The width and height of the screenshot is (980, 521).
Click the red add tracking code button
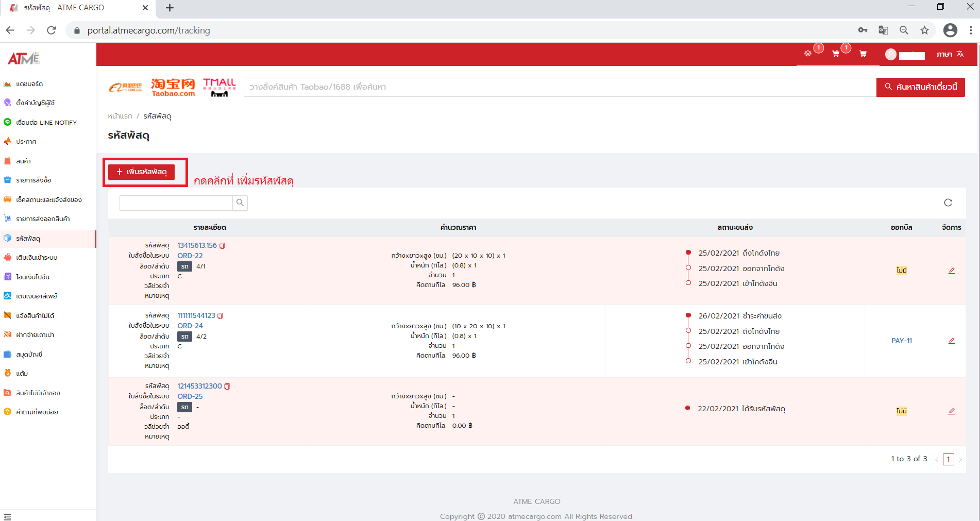[x=142, y=172]
